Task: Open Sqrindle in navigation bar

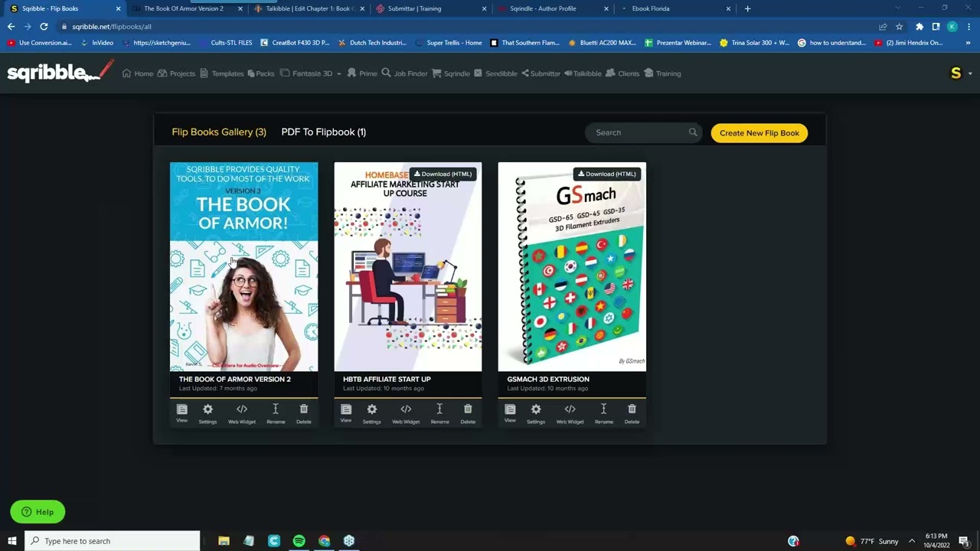Action: [x=451, y=73]
